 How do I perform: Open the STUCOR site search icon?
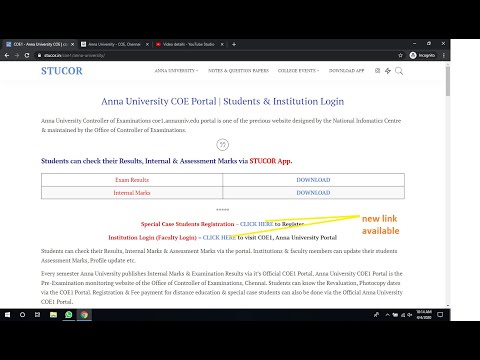tap(399, 71)
